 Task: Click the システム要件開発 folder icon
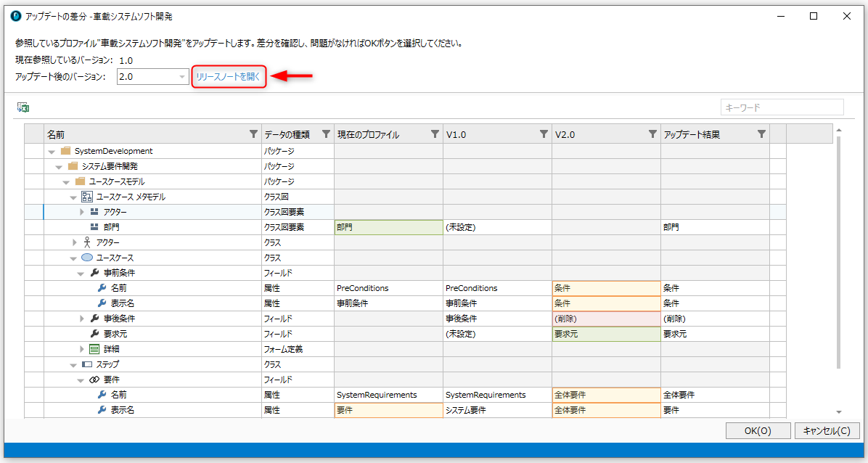[73, 166]
